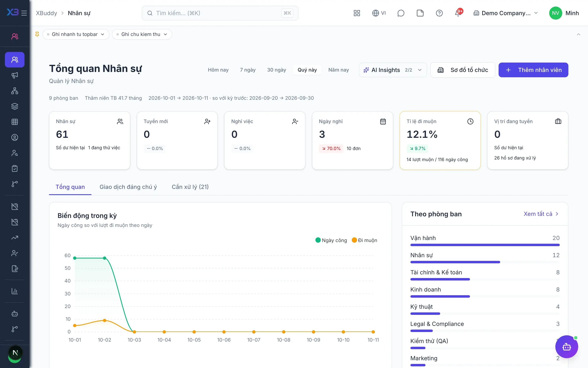Click the pin icon beside quick notes
Screen dimensions: 588x368
pyautogui.click(x=37, y=34)
